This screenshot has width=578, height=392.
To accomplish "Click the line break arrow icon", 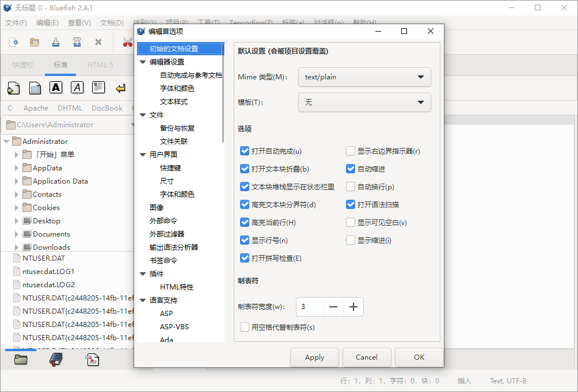I will [x=120, y=88].
